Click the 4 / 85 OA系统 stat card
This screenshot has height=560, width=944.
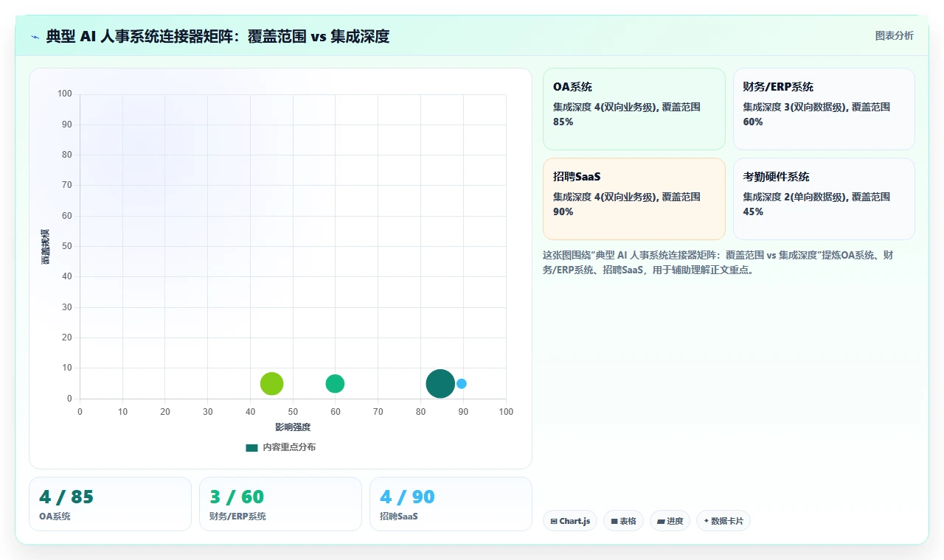(x=110, y=504)
